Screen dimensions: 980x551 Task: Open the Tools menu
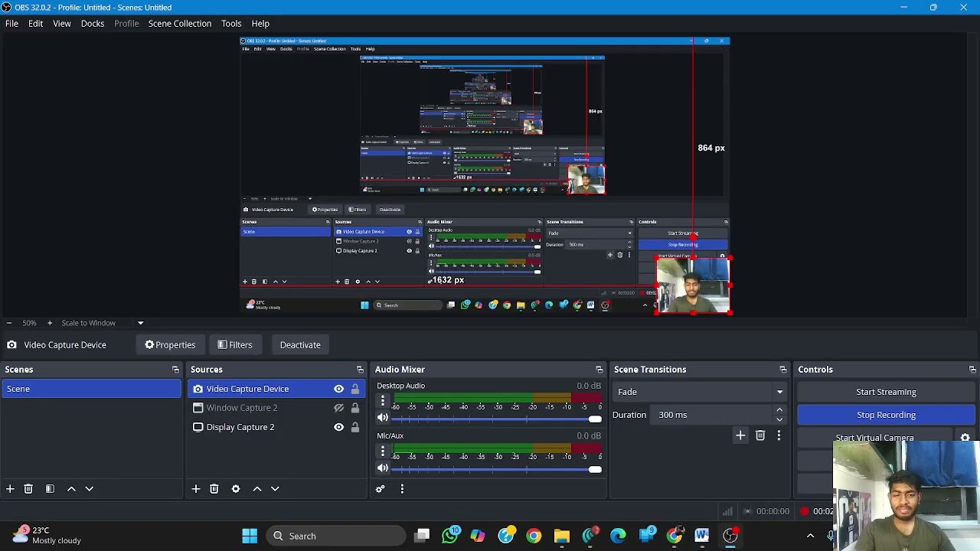click(x=231, y=24)
